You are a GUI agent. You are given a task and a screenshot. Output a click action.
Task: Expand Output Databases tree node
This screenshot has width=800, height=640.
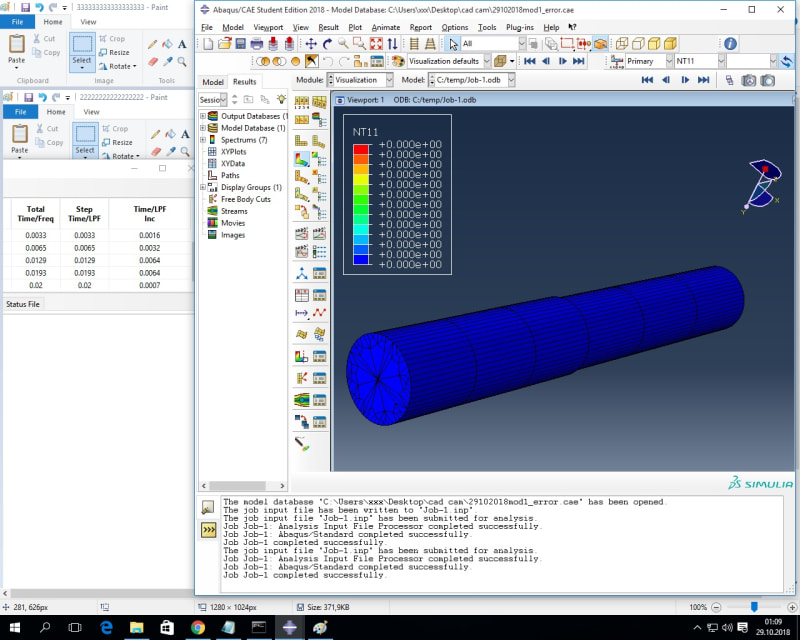pyautogui.click(x=203, y=116)
